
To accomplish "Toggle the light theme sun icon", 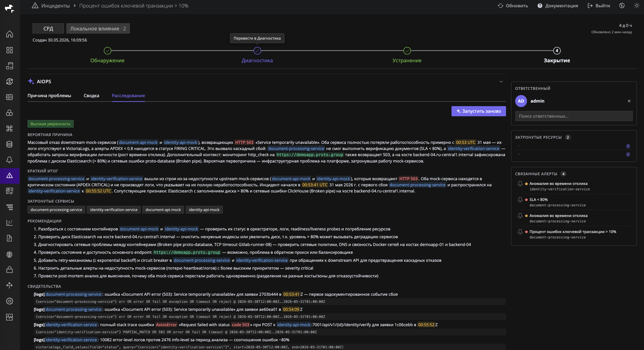I will tap(636, 5).
